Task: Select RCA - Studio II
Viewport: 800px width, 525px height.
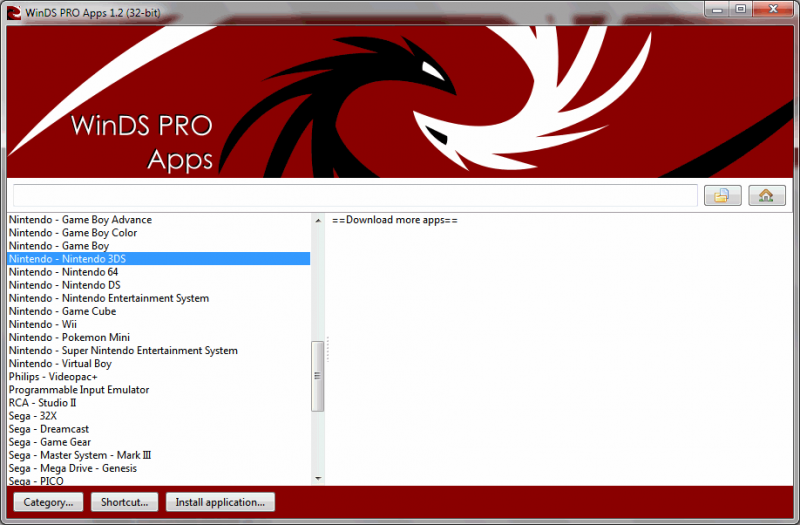Action: coord(159,403)
